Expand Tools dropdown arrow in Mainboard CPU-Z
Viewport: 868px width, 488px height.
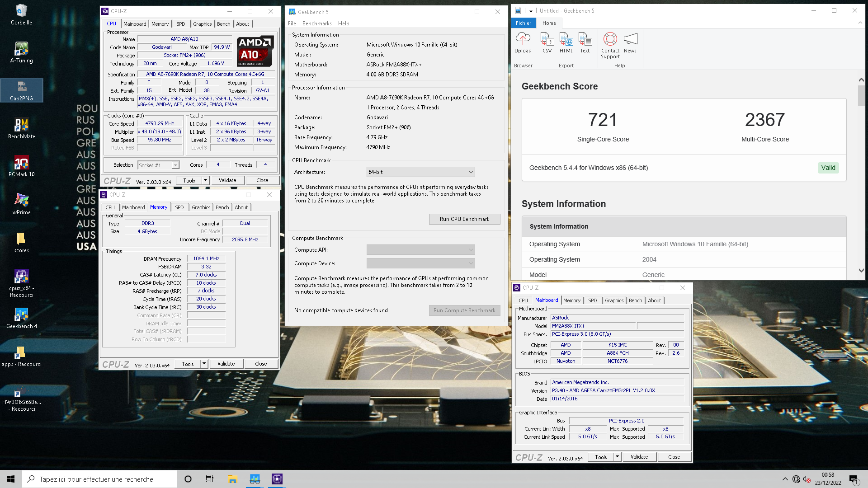(617, 457)
